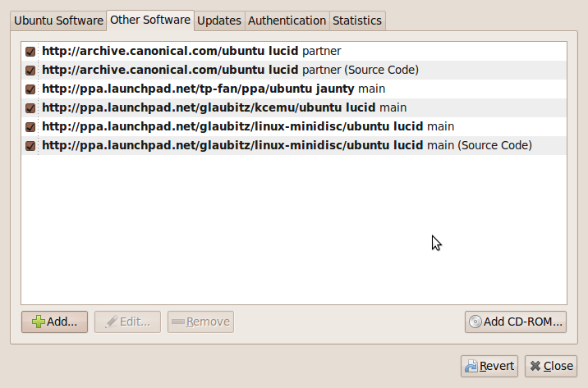Switch to the Ubuntu Software tab
Image resolution: width=588 pixels, height=388 pixels.
point(58,21)
